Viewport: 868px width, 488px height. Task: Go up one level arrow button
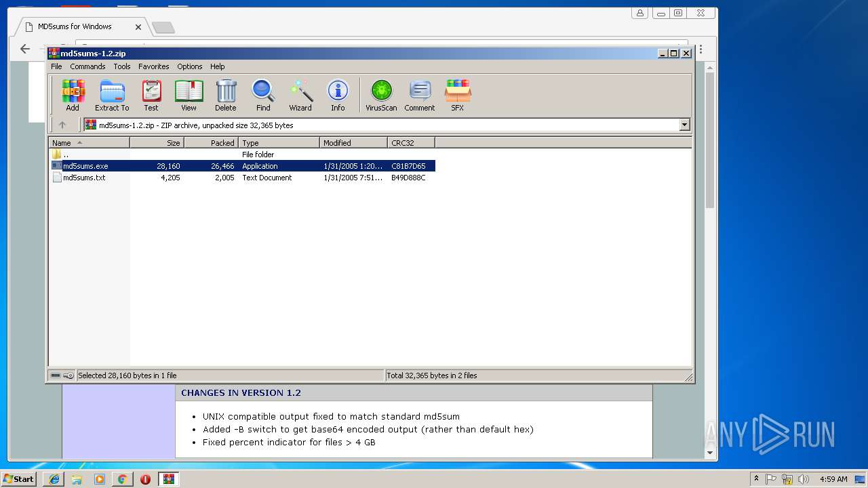[x=62, y=125]
